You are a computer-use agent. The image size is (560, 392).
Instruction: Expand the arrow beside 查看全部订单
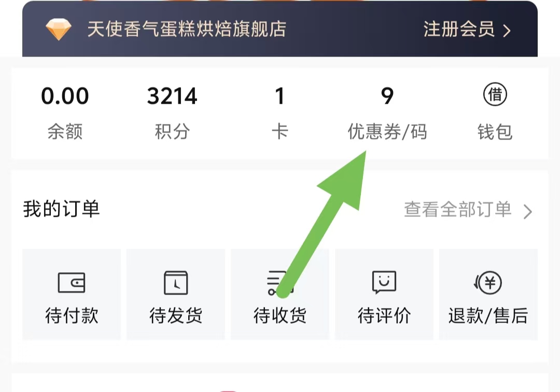[x=527, y=212]
